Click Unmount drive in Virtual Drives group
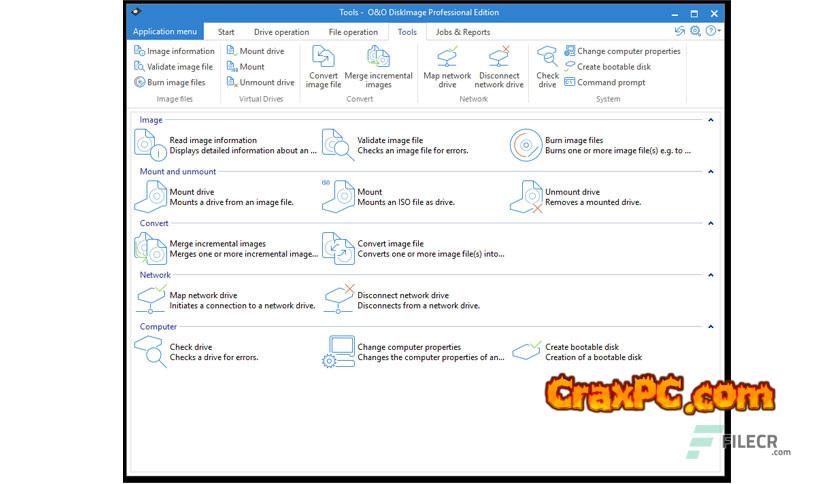 (x=261, y=82)
